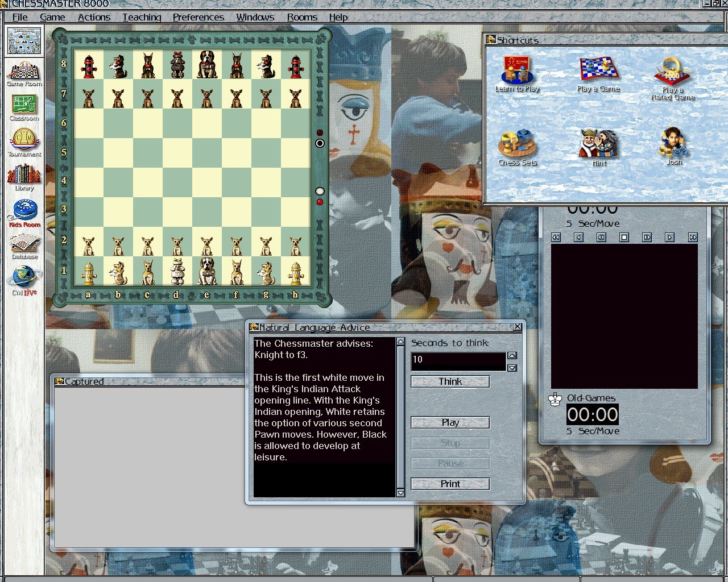
Task: Open the Actions menu
Action: [94, 17]
